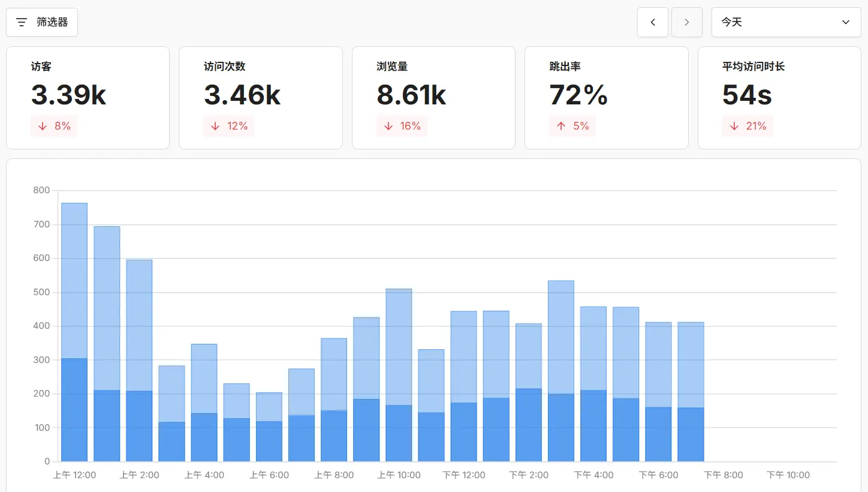The image size is (868, 492).
Task: Open the 今天 date range dropdown
Action: coord(786,22)
